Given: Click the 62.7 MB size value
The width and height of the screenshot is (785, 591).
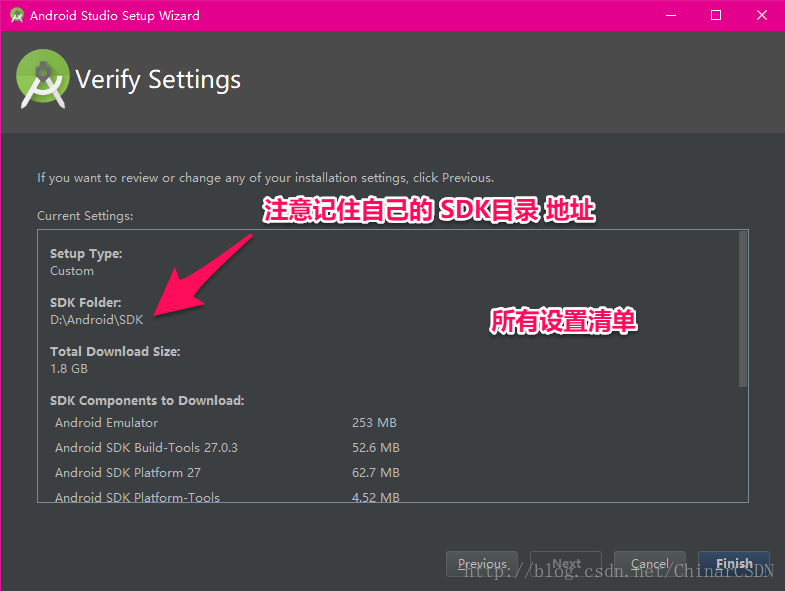Looking at the screenshot, I should (375, 472).
